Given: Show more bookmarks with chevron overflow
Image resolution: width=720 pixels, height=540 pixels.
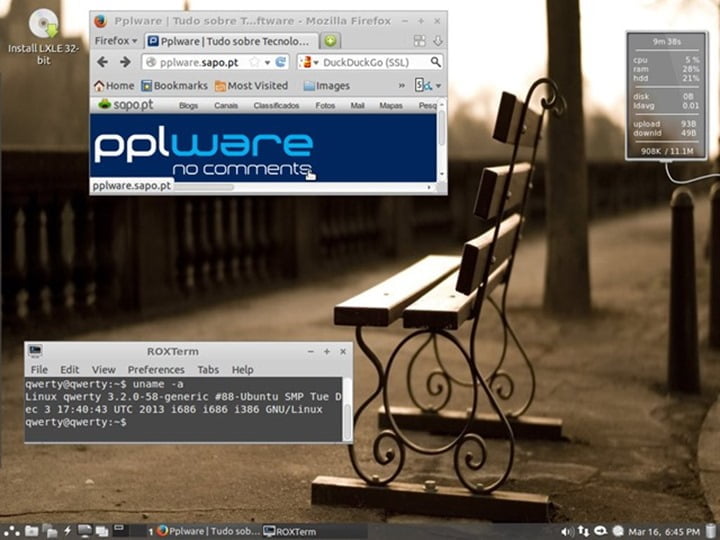Looking at the screenshot, I should click(x=402, y=85).
